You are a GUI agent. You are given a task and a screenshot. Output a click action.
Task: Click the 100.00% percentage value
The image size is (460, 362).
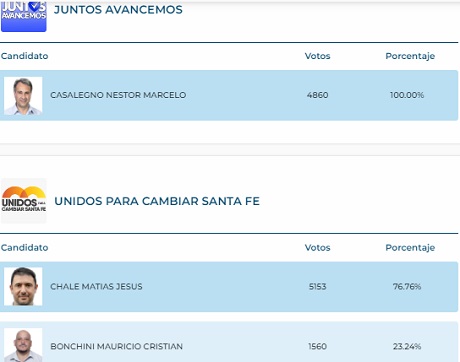click(x=407, y=95)
